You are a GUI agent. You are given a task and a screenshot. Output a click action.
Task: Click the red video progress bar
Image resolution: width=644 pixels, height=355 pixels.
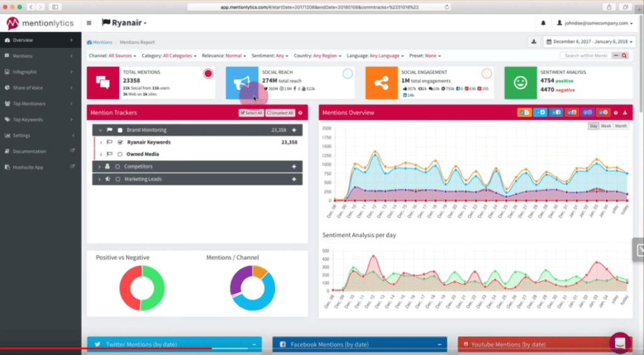point(106,349)
